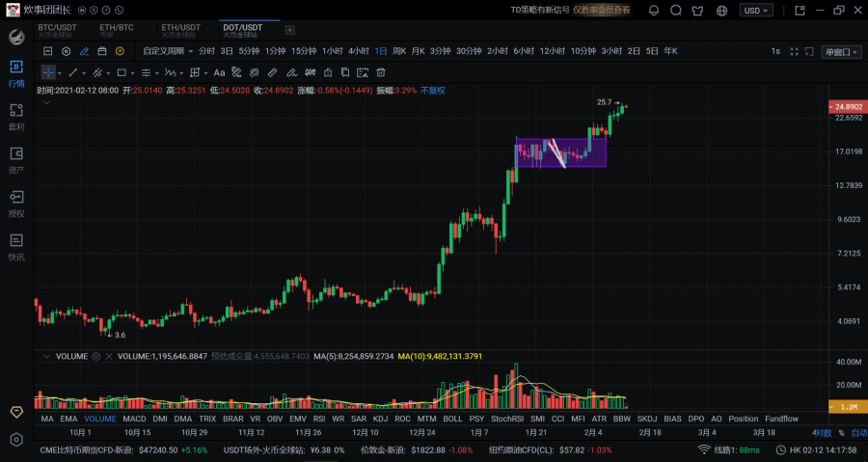Select the 4小时 timeframe
Viewport: 868px width, 462px height.
[359, 51]
